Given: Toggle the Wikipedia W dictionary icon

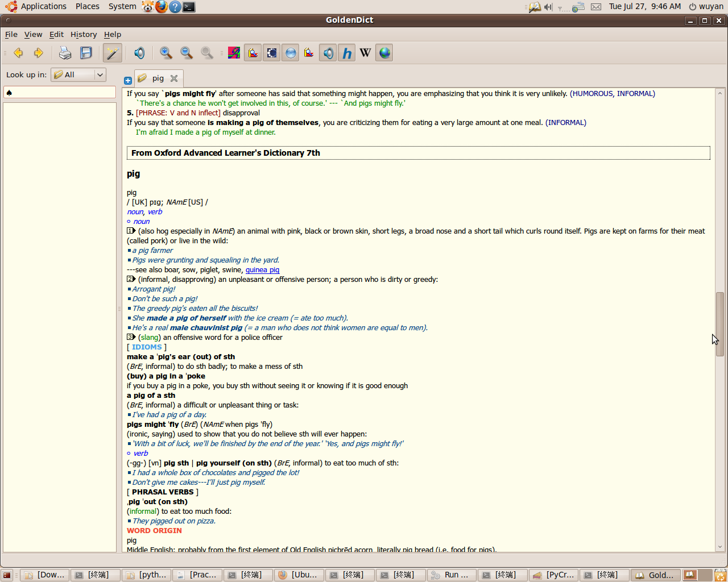Looking at the screenshot, I should pos(365,53).
